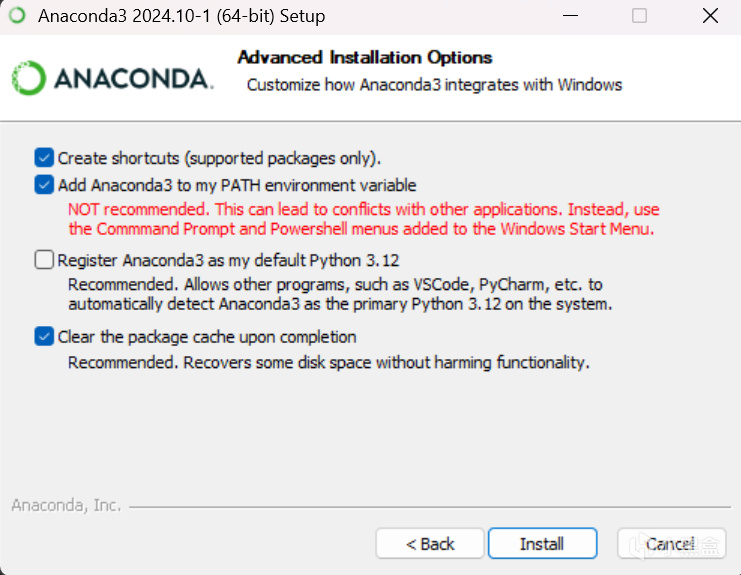Click the Anaconda, Inc. branding text
Screen dimensions: 741x575
coord(66,505)
